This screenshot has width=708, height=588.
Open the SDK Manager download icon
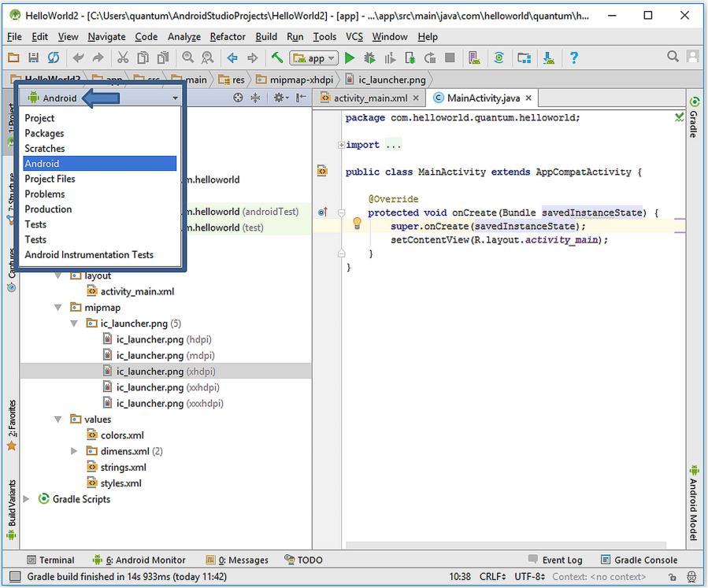tap(549, 57)
